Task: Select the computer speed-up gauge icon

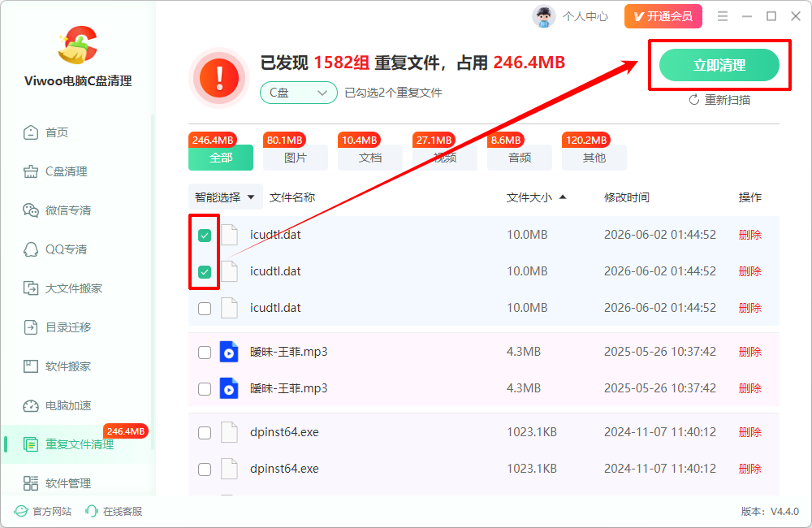Action: click(x=31, y=405)
